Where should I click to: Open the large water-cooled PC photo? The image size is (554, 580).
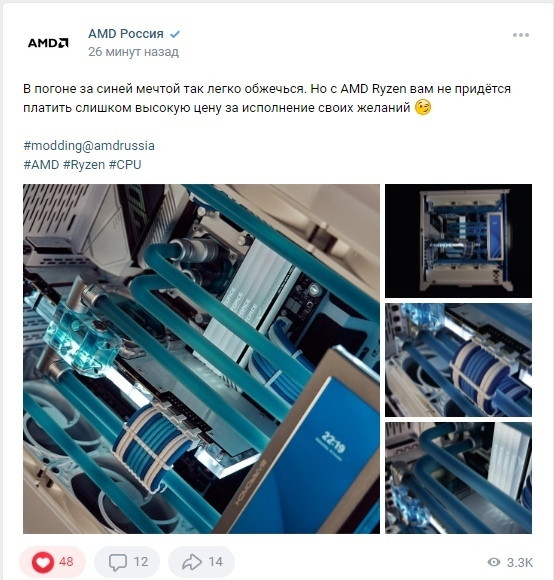pos(201,359)
